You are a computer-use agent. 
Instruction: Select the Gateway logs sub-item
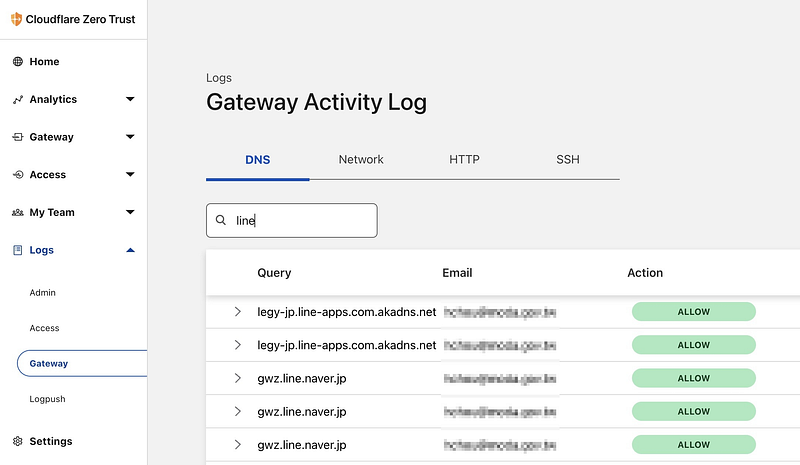coord(82,363)
